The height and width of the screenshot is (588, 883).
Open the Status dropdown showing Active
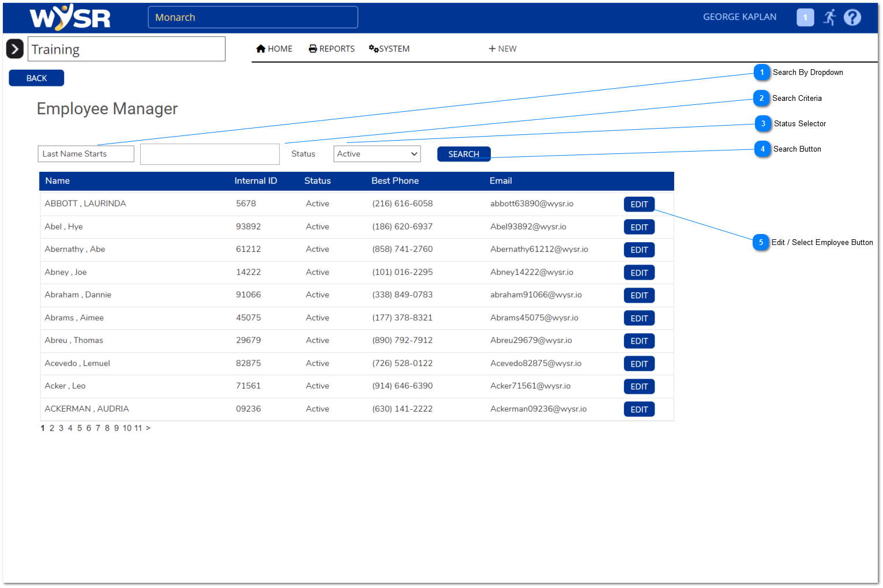click(377, 154)
